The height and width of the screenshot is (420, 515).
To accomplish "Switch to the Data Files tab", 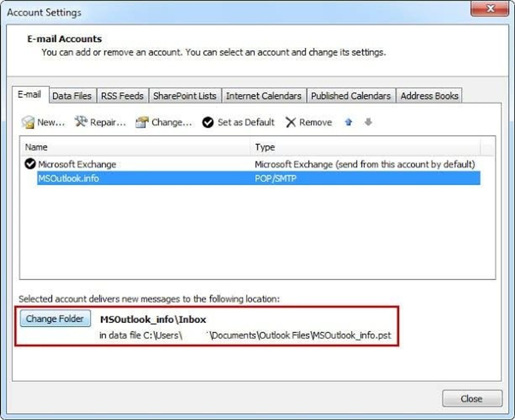I will tap(72, 96).
